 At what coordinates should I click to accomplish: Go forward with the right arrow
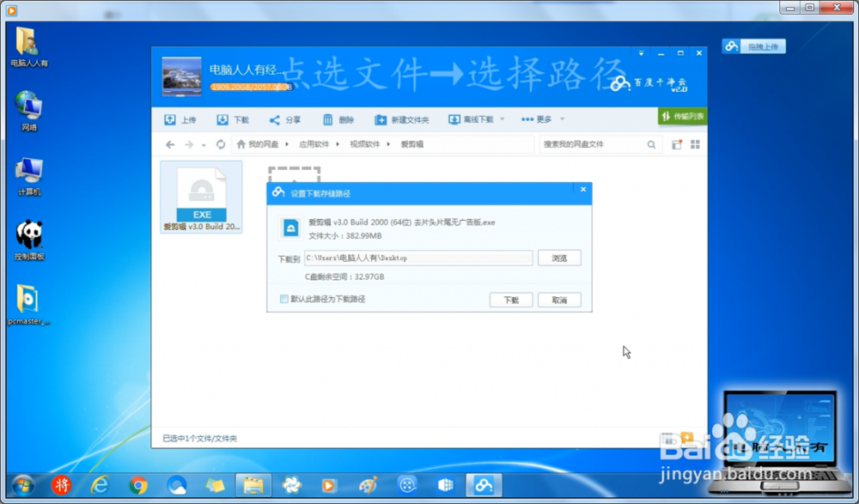[189, 144]
